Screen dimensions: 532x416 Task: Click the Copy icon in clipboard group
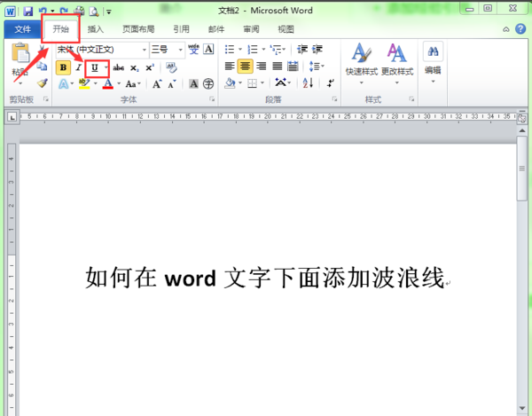pos(42,66)
